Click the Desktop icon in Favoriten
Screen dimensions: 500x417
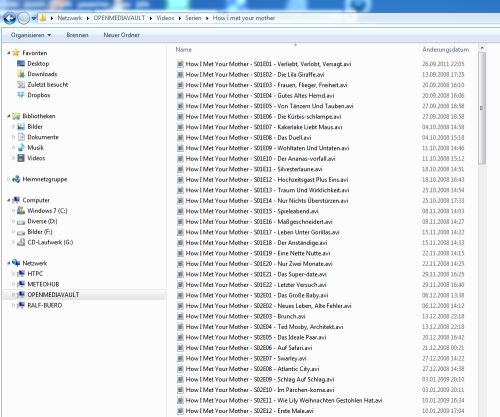(x=21, y=63)
